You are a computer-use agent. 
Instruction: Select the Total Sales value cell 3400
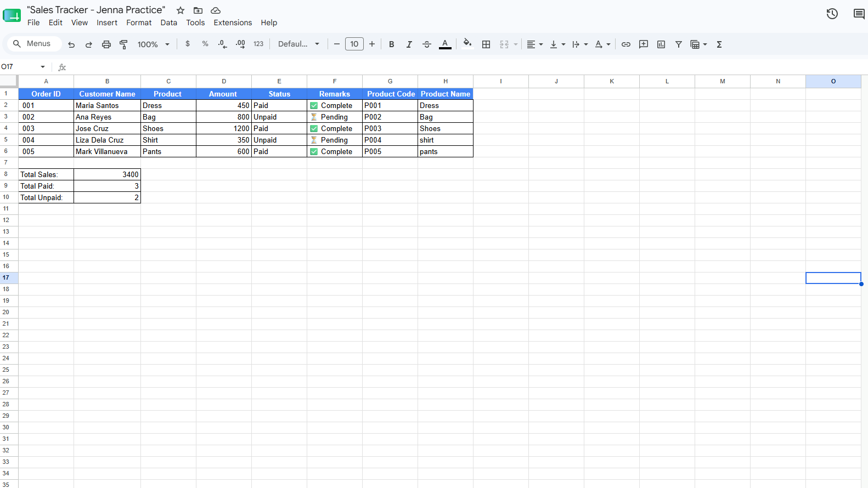(108, 174)
